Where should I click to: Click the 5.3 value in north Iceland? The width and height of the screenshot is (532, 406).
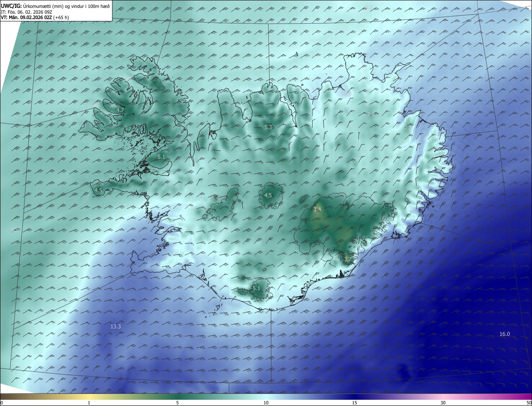(268, 127)
